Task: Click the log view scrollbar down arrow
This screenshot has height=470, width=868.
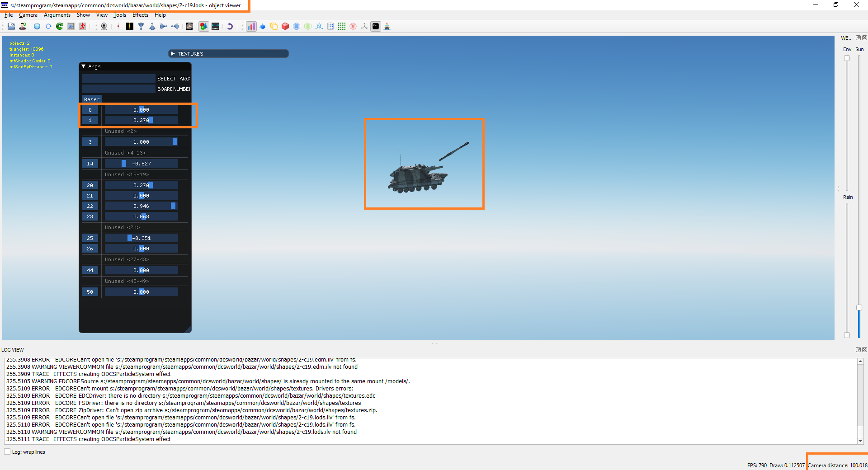Action: pos(860,441)
